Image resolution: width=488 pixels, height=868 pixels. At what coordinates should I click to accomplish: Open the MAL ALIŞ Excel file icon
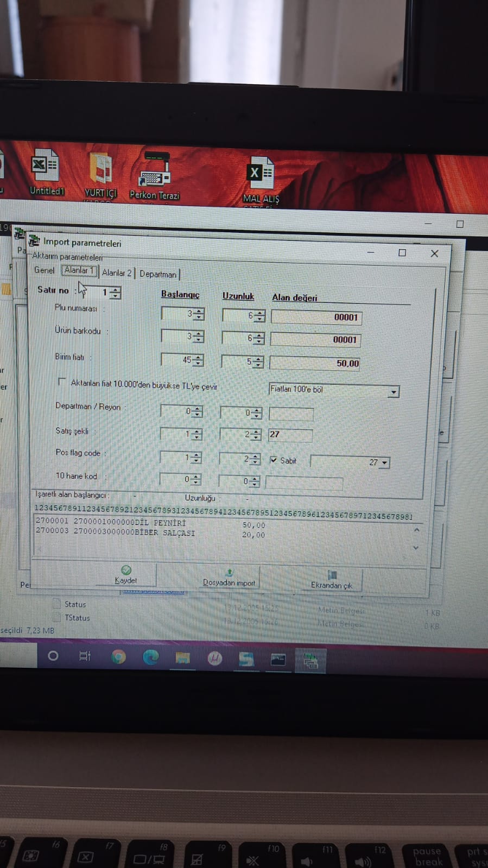(x=261, y=181)
